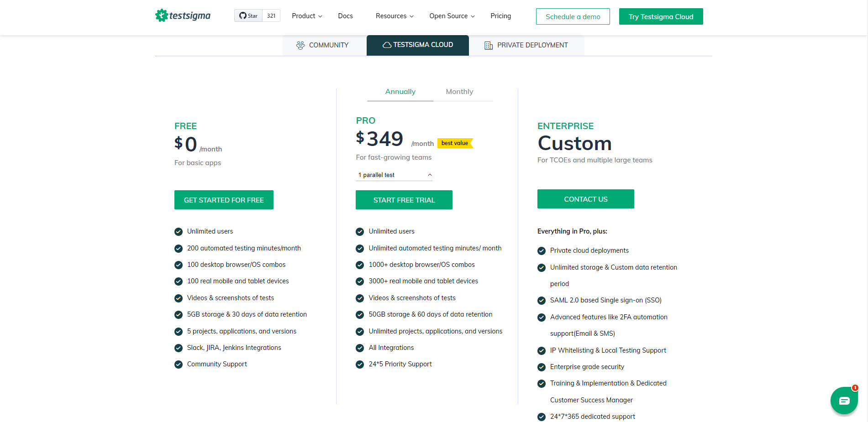The width and height of the screenshot is (868, 422).
Task: Click 'For TCOEs and multiple large teams' text
Action: pyautogui.click(x=595, y=160)
